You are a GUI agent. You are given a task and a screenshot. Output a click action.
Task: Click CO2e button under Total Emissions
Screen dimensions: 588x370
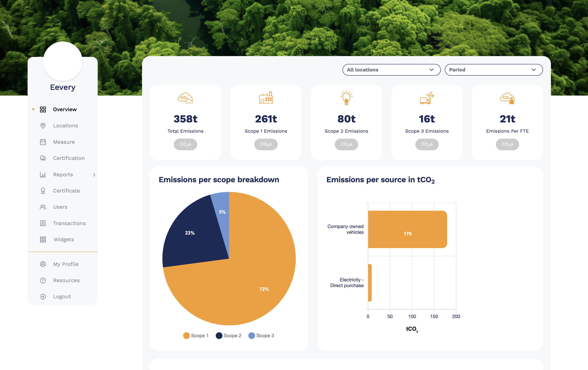pos(185,145)
